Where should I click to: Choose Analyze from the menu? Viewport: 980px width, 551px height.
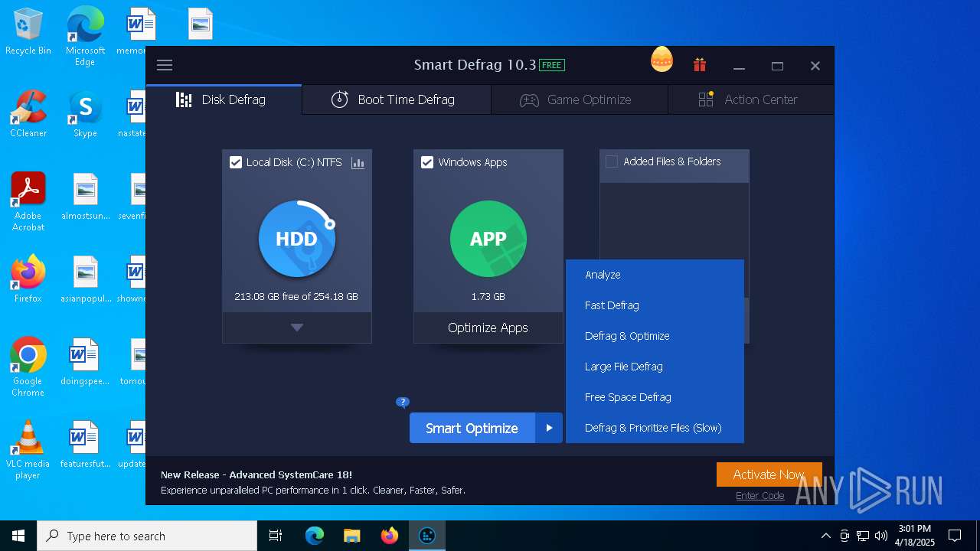tap(655, 275)
